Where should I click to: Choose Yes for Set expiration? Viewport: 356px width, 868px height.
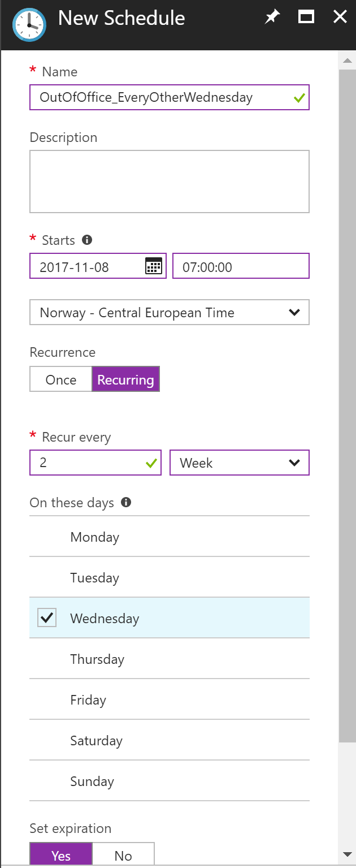61,854
